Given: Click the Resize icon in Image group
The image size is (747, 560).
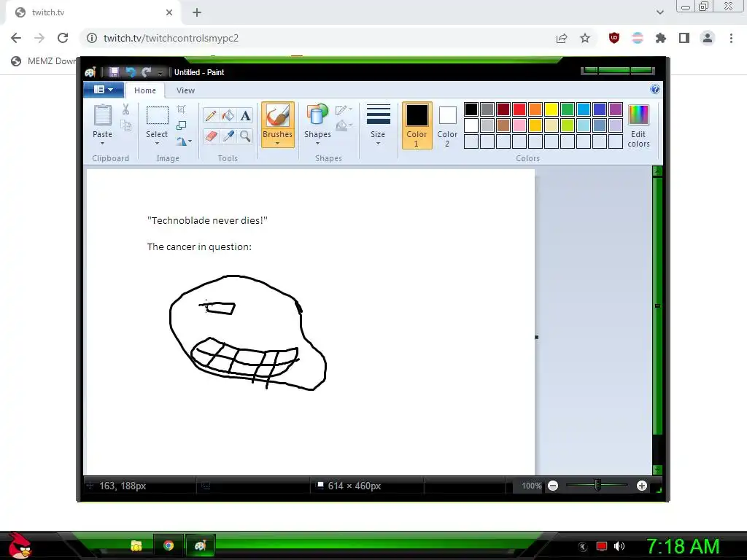Looking at the screenshot, I should pos(181,125).
